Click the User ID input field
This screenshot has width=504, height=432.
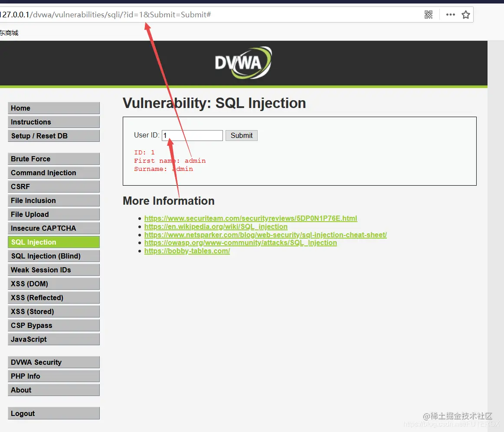(x=192, y=135)
